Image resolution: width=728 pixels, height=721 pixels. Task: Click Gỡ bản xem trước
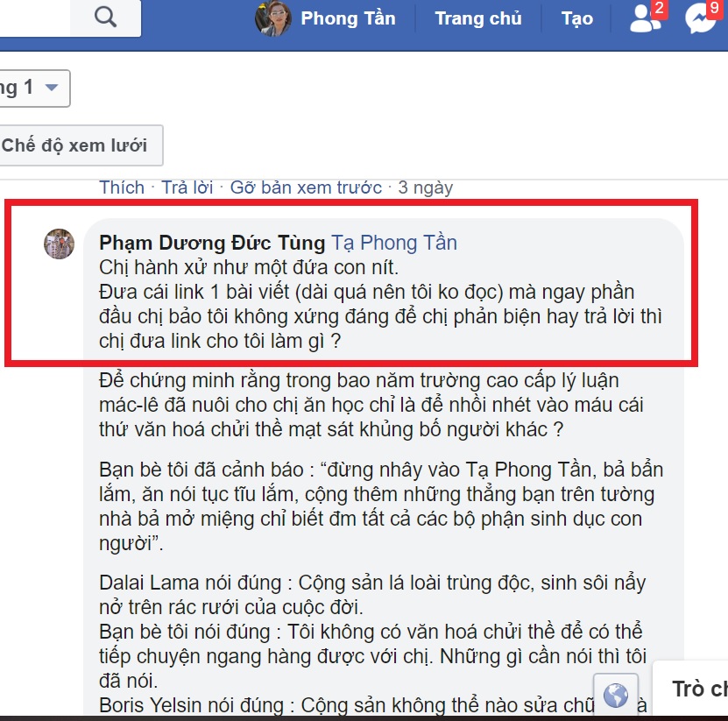point(306,187)
